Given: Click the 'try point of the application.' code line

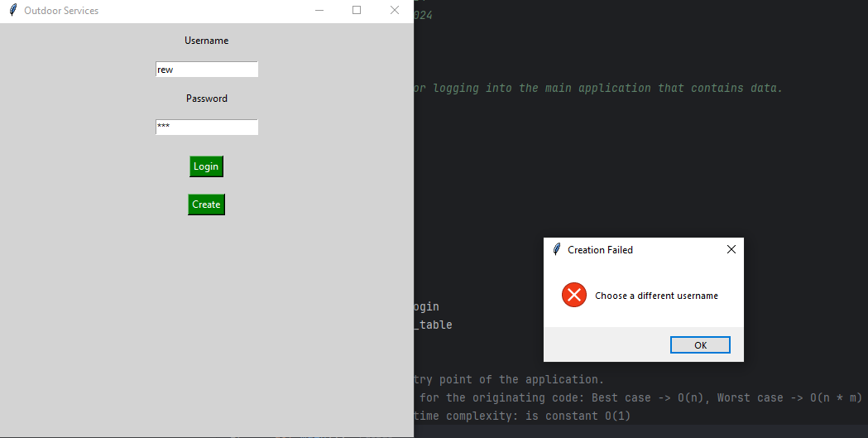Looking at the screenshot, I should tap(509, 379).
